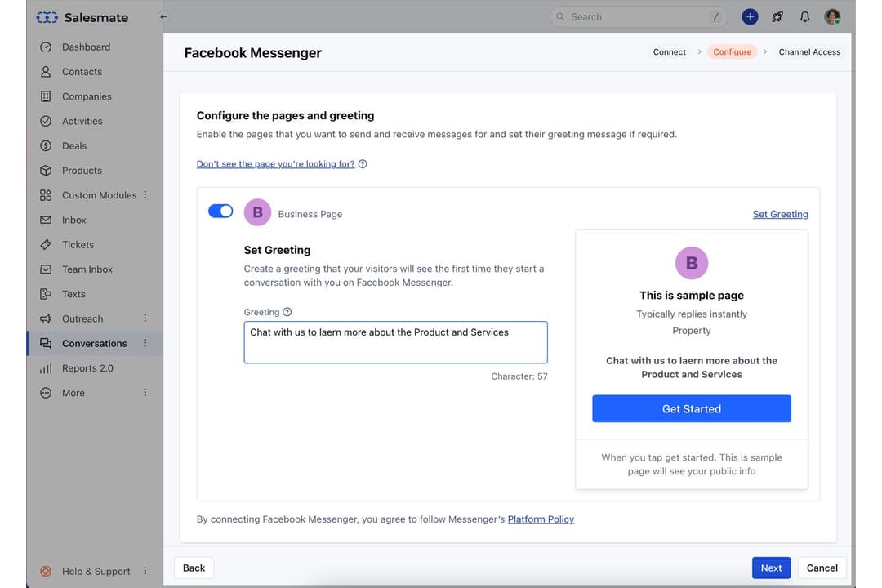The width and height of the screenshot is (882, 588).
Task: Click into the Greeting text box
Action: pyautogui.click(x=395, y=342)
